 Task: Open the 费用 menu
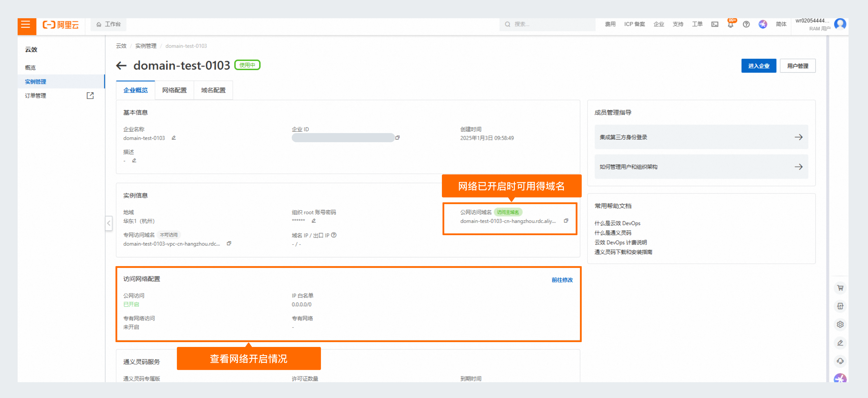pos(610,24)
